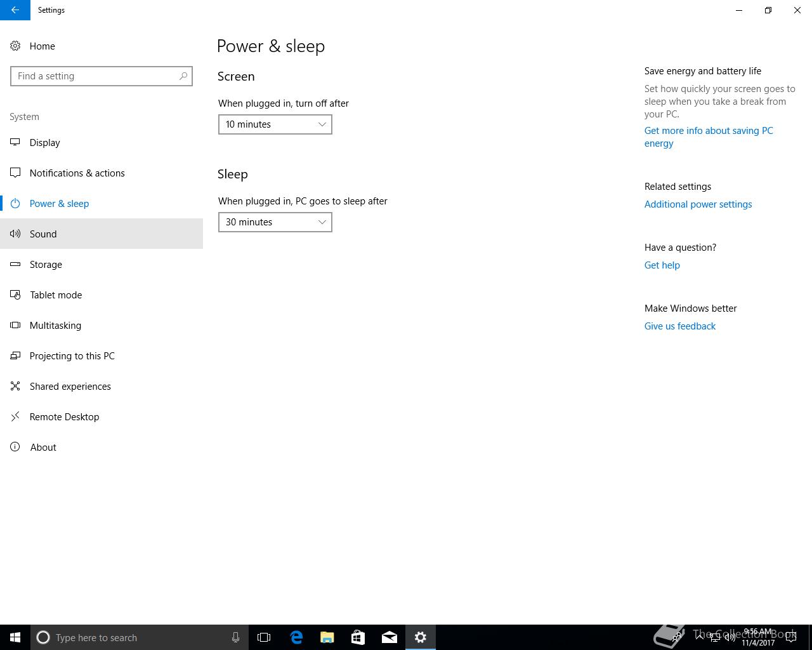812x650 pixels.
Task: Click the Sound speaker icon in sidebar
Action: tap(15, 234)
